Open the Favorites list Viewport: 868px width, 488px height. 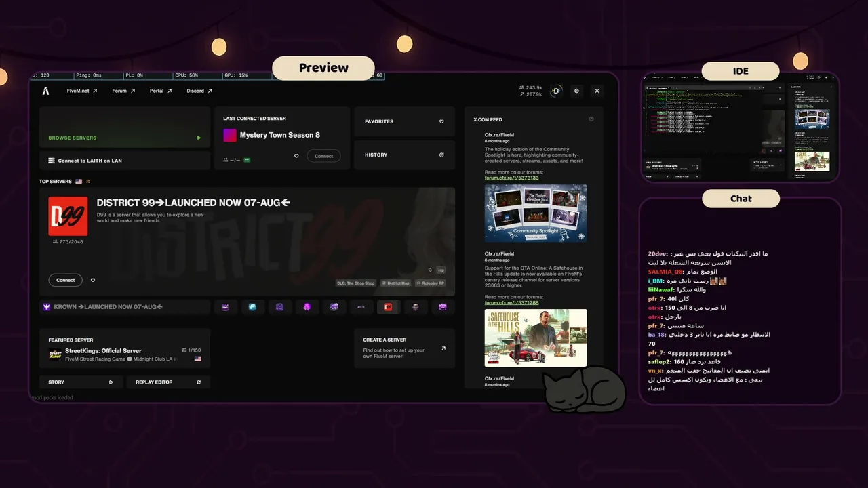[404, 121]
